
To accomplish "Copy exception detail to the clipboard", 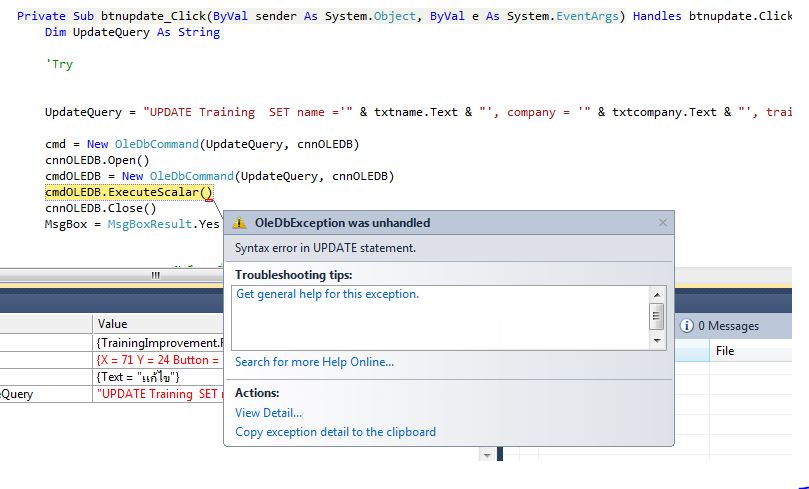I will click(335, 432).
